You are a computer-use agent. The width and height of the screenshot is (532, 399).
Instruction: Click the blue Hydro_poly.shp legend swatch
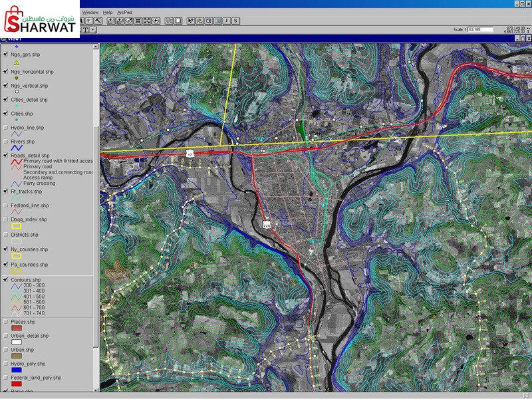pyautogui.click(x=16, y=370)
